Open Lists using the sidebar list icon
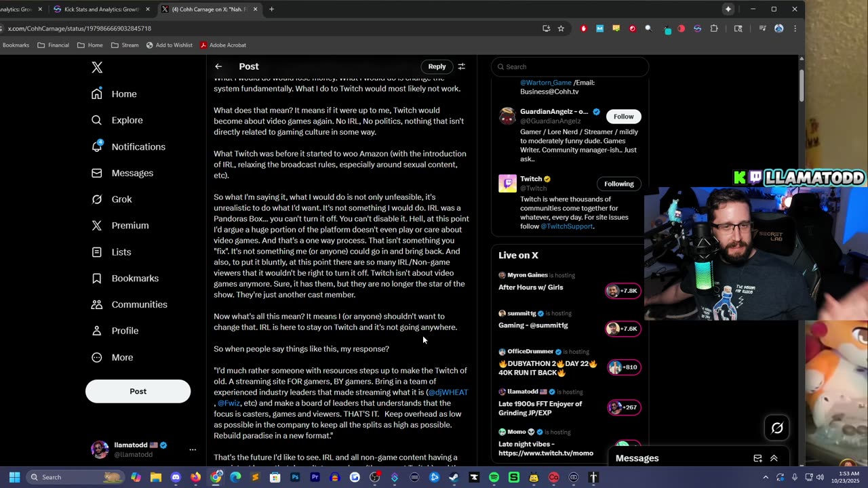This screenshot has width=868, height=488. click(97, 252)
